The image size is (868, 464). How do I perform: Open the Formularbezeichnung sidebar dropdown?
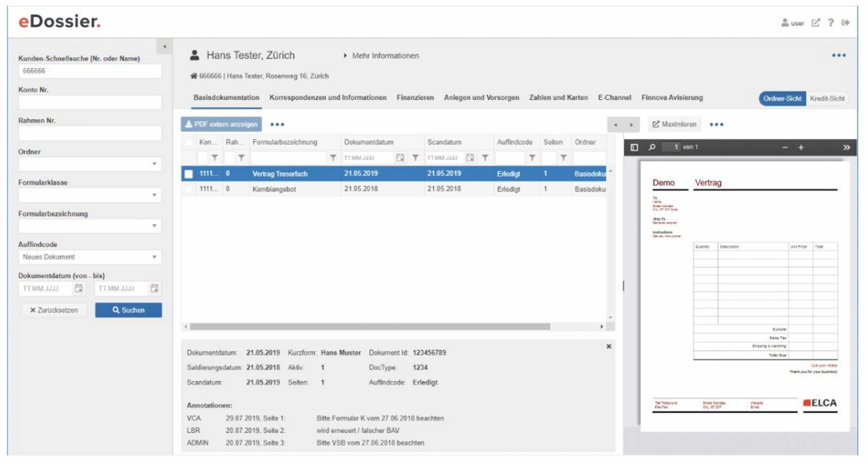pyautogui.click(x=90, y=226)
